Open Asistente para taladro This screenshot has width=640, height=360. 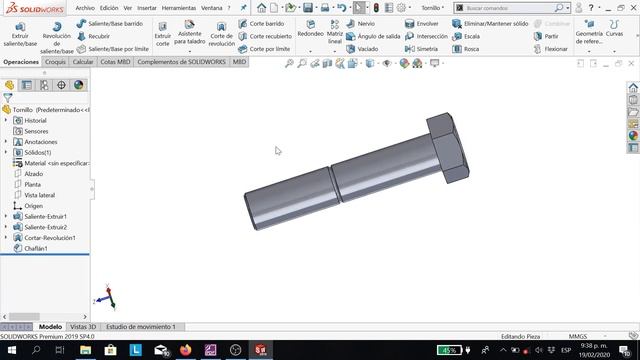(189, 32)
